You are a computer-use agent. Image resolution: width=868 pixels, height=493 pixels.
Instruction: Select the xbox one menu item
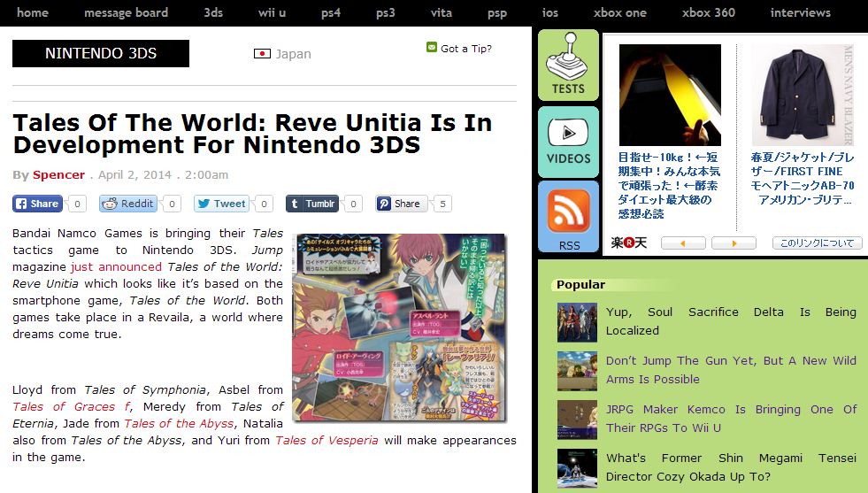click(x=620, y=12)
